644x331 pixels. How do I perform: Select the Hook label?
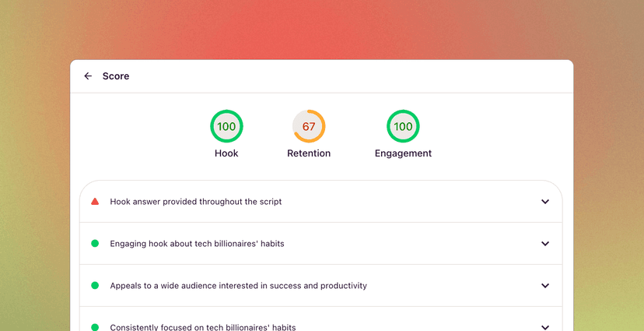coord(226,153)
